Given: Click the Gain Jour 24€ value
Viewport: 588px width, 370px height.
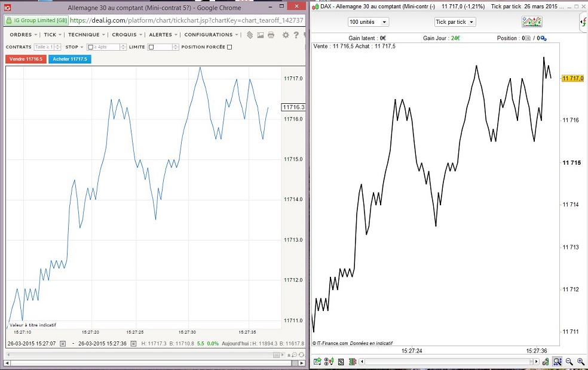Looking at the screenshot, I should click(455, 38).
